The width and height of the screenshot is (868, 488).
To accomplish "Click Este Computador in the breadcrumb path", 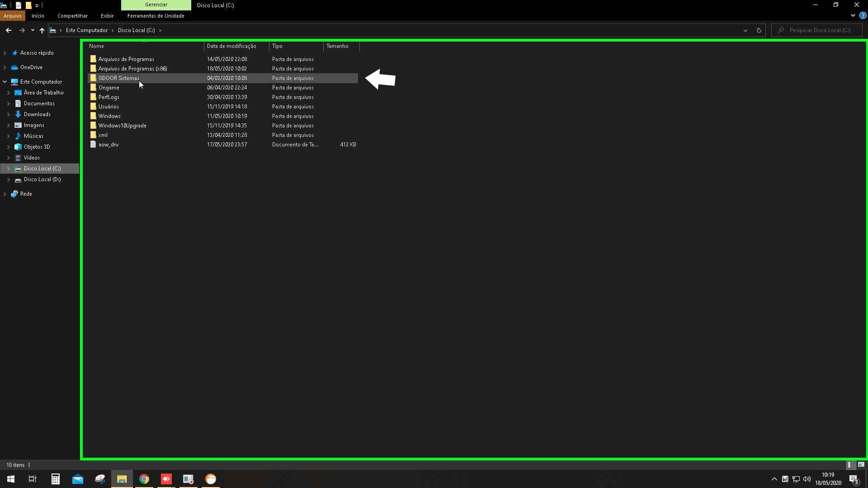I will pos(87,30).
